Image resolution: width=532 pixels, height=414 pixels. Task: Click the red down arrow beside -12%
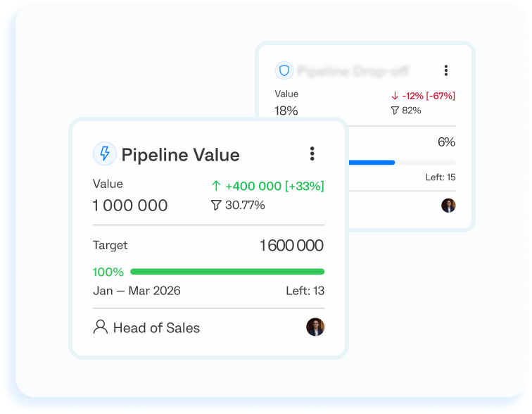coord(395,96)
